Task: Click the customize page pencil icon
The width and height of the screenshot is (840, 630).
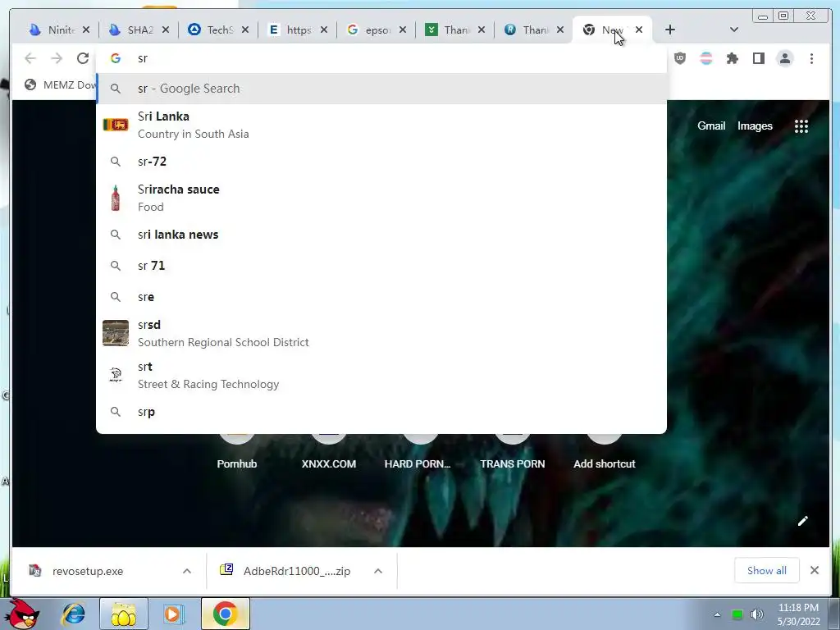Action: point(802,521)
